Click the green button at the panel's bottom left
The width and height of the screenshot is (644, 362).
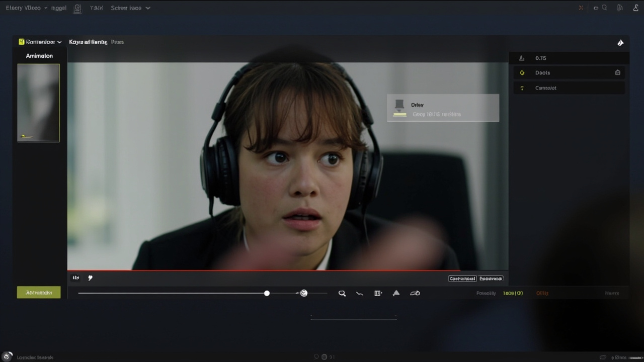pos(39,292)
